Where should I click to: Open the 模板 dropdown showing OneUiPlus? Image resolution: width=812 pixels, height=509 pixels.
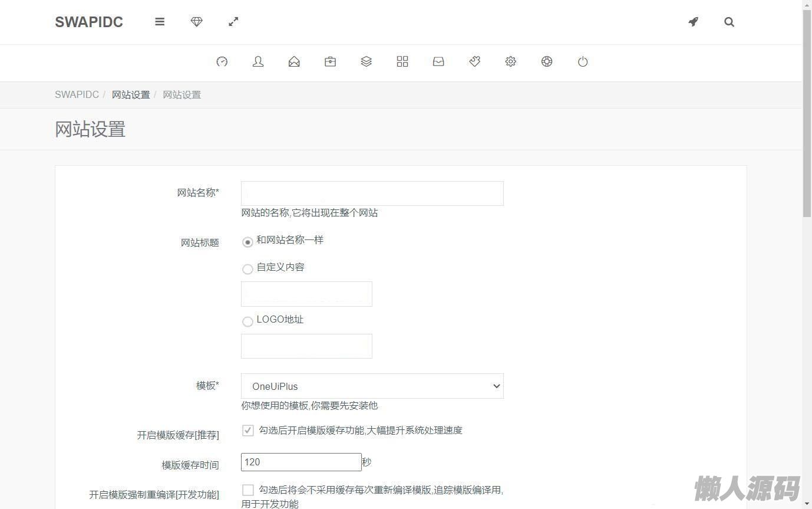pos(372,386)
